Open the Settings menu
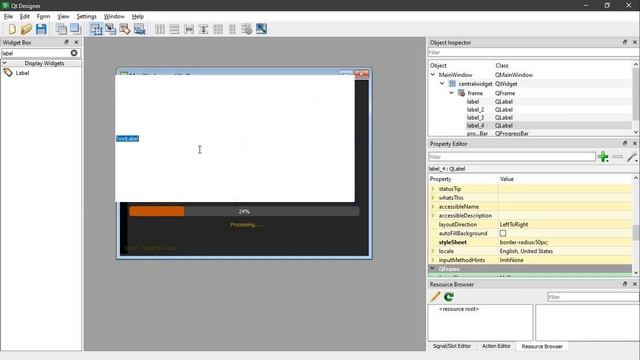640x360 pixels. pos(87,16)
